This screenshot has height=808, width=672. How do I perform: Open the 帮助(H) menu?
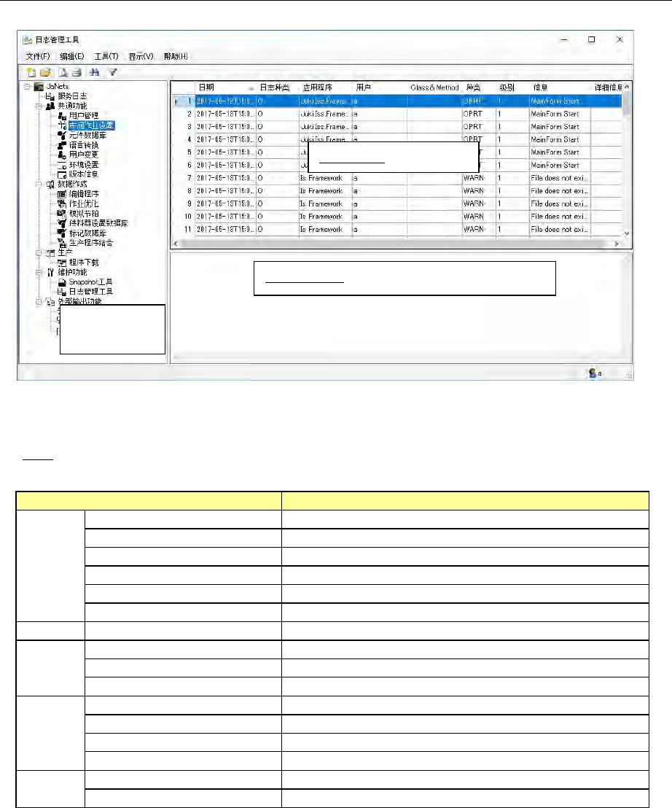click(x=176, y=57)
